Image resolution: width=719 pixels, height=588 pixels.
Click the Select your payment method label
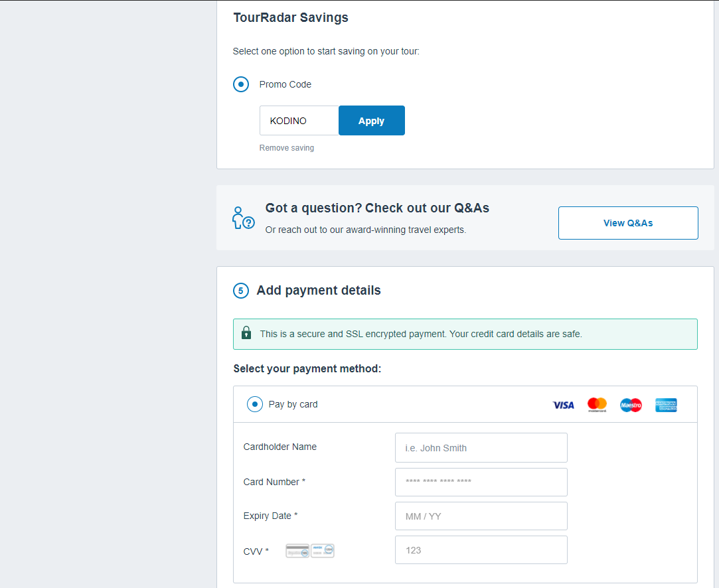(x=307, y=368)
